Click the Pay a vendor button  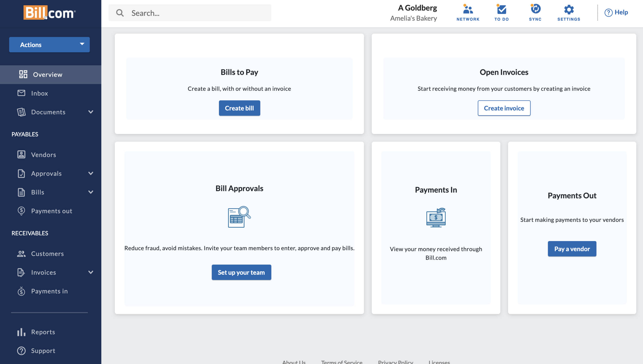(x=572, y=249)
